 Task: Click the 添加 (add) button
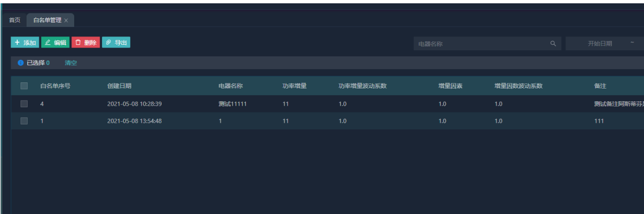pos(25,43)
